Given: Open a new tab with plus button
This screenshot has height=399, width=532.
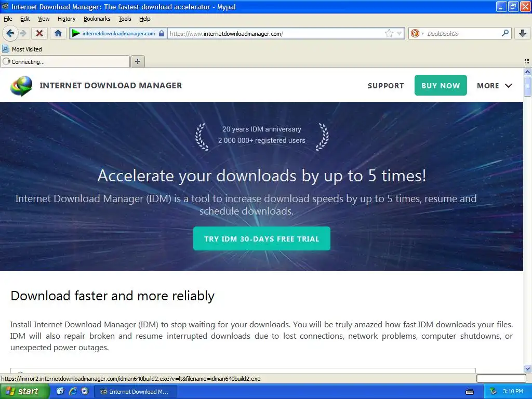Looking at the screenshot, I should point(137,61).
